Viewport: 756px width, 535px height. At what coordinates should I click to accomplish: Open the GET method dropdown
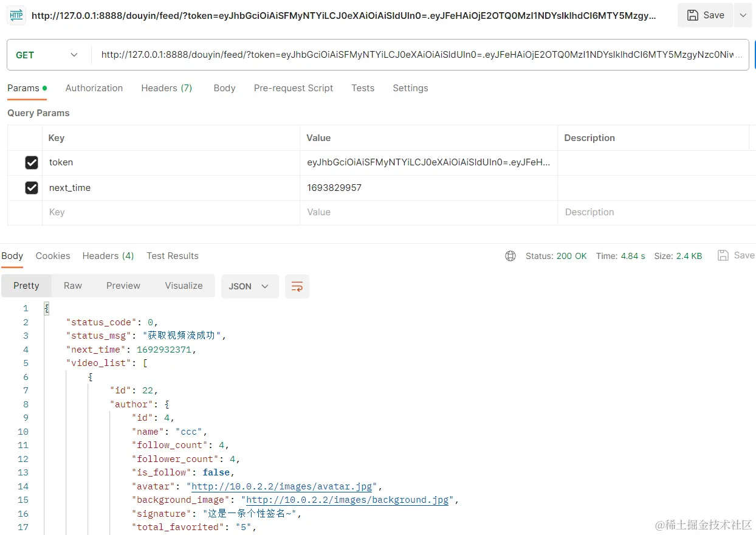point(49,55)
